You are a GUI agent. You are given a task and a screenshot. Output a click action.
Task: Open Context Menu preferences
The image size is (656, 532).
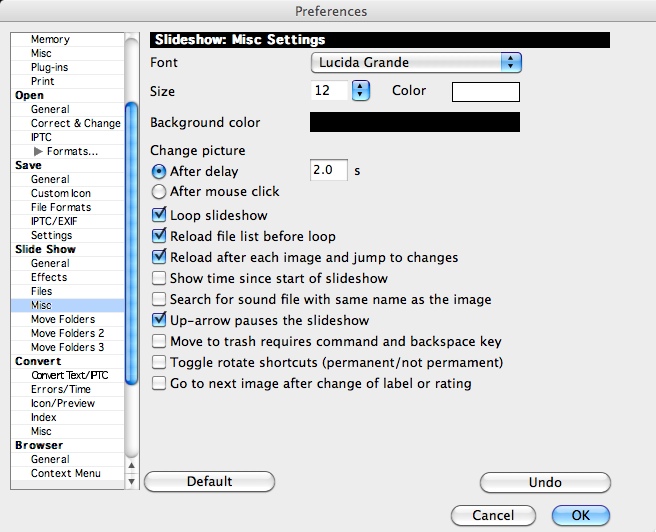click(68, 473)
